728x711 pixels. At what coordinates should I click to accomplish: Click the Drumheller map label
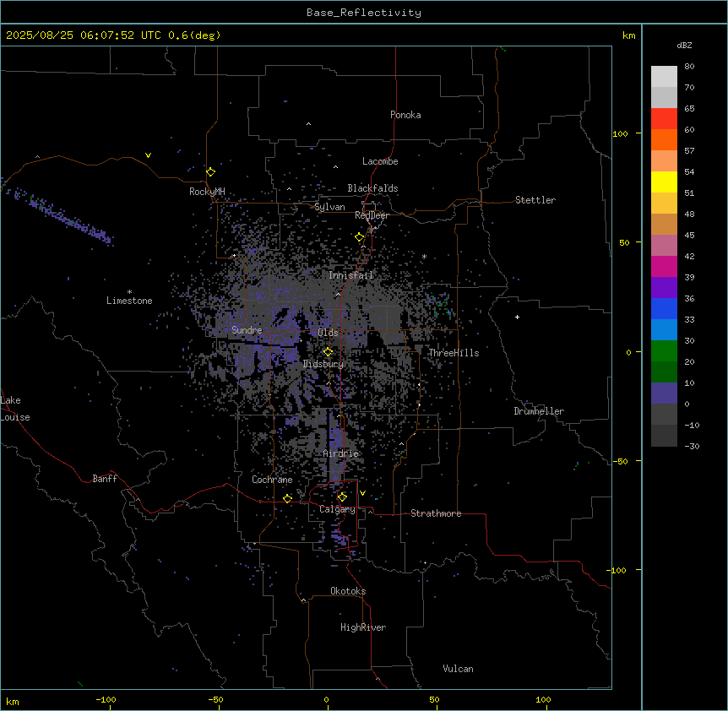(539, 411)
